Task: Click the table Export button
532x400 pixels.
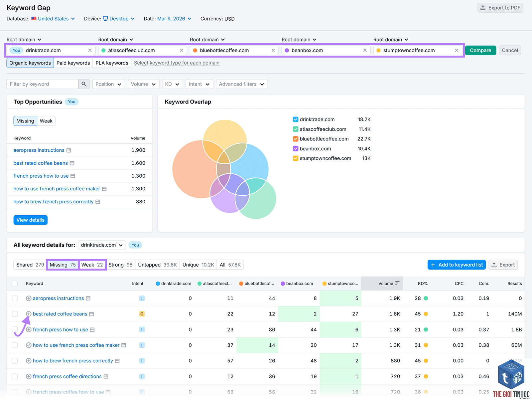Action: click(503, 265)
